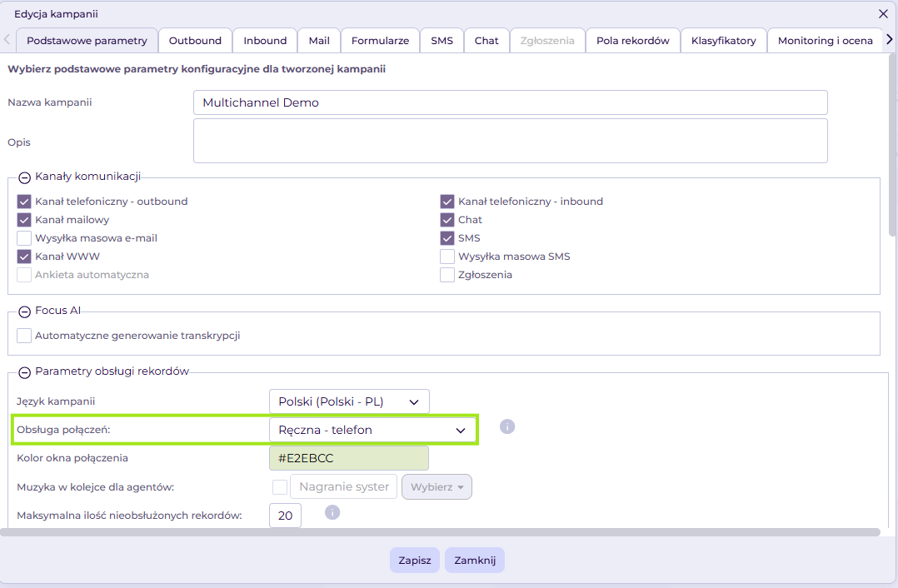Viewport: 898px width, 588px height.
Task: Tick the Muzyka w kolejce checkbox
Action: (280, 487)
